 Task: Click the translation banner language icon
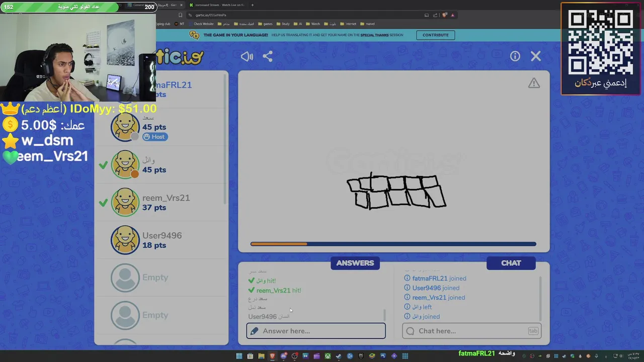tap(194, 35)
